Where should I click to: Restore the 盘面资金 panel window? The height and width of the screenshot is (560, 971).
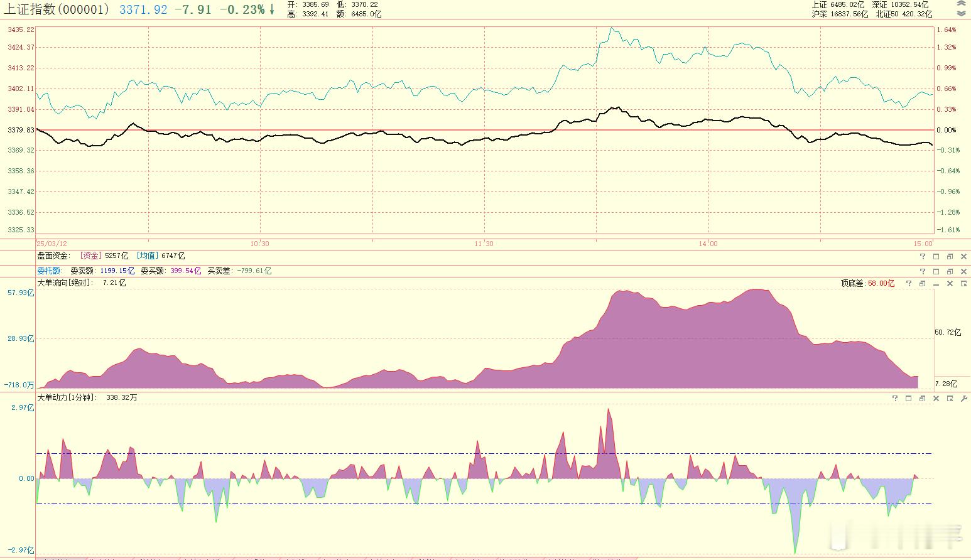950,256
